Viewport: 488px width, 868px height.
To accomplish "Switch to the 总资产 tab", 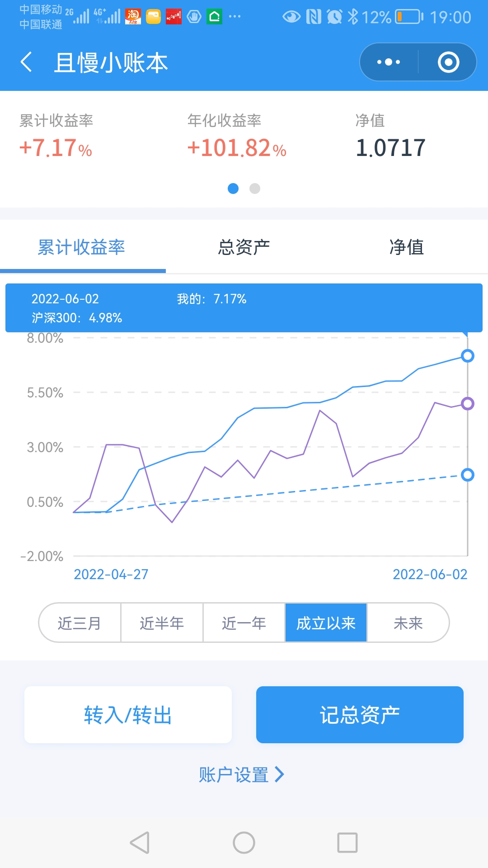I will (244, 247).
